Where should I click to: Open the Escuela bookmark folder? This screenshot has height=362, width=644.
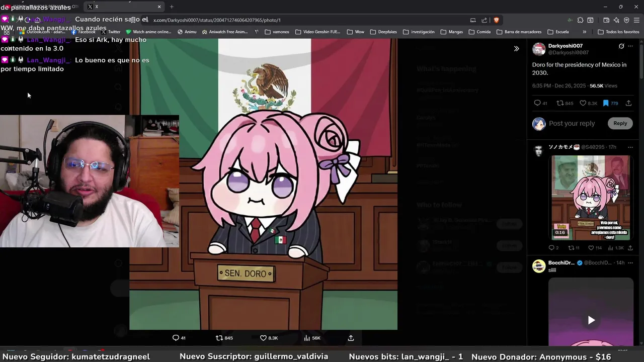tap(558, 32)
